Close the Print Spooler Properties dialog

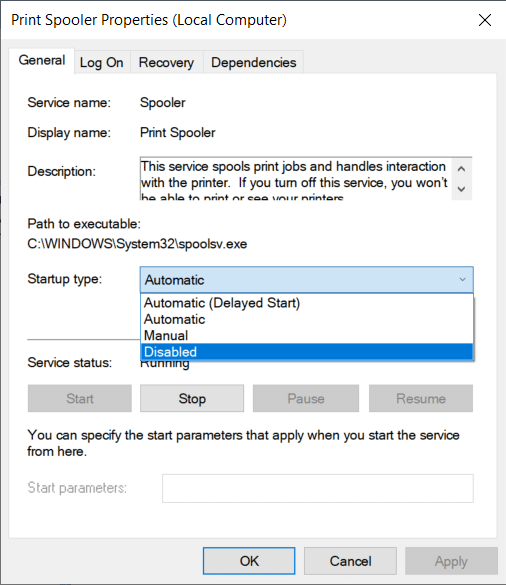point(485,20)
